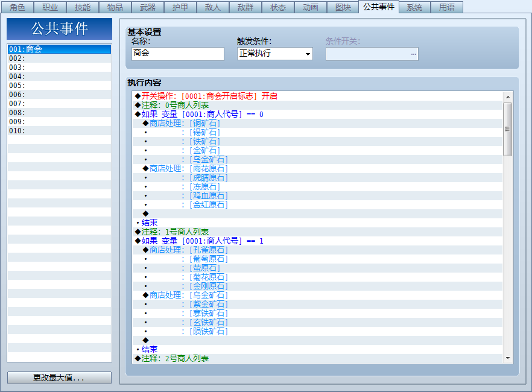Switch to the 敌人 tab
Image resolution: width=532 pixels, height=392 pixels.
(x=213, y=7)
